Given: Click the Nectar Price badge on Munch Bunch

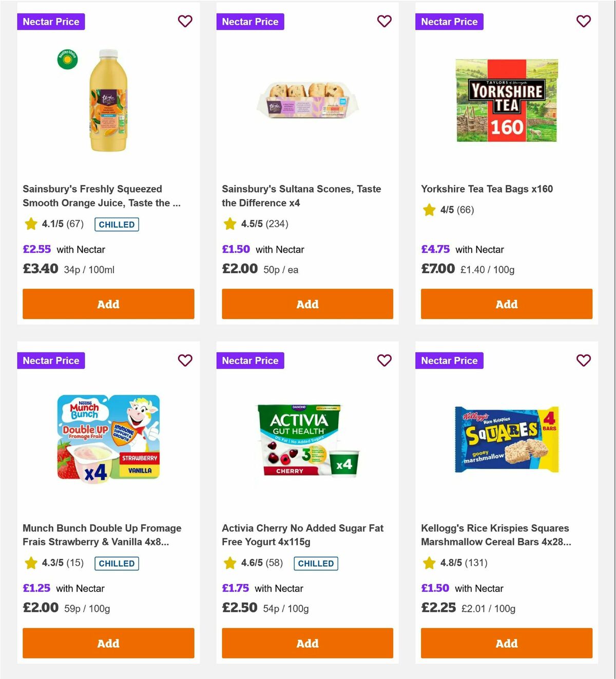Looking at the screenshot, I should pos(51,361).
